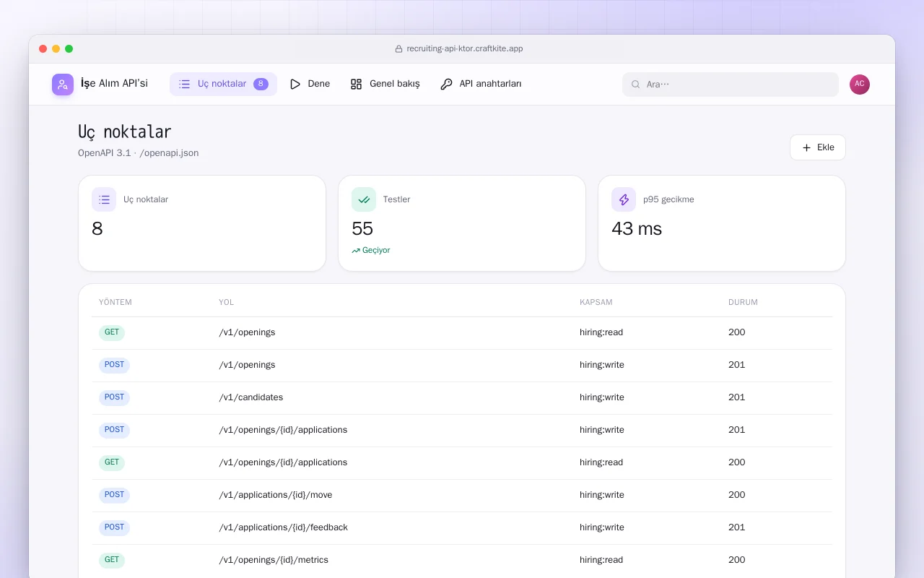Click the lightning icon in p95 gecikme card
Screen dimensions: 924x578
click(624, 199)
